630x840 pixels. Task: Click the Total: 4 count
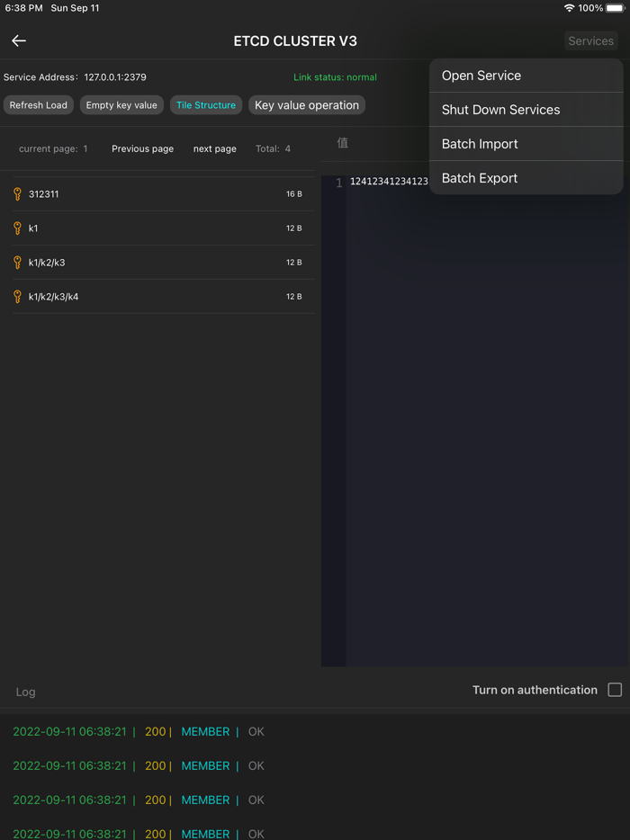tap(273, 149)
